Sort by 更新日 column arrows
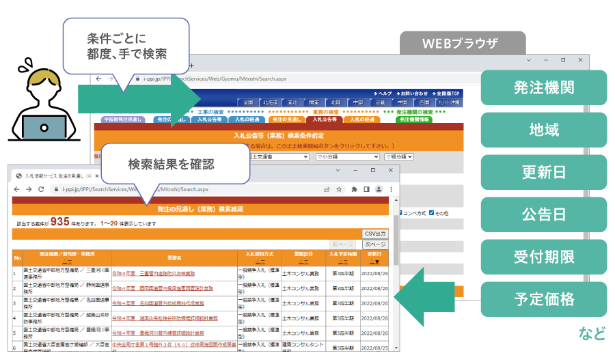 374,262
